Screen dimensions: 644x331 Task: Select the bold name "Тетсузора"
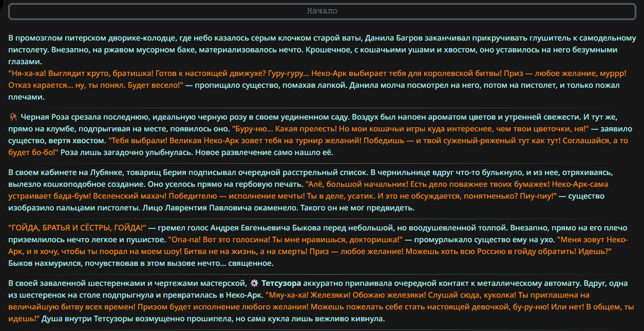tap(281, 283)
